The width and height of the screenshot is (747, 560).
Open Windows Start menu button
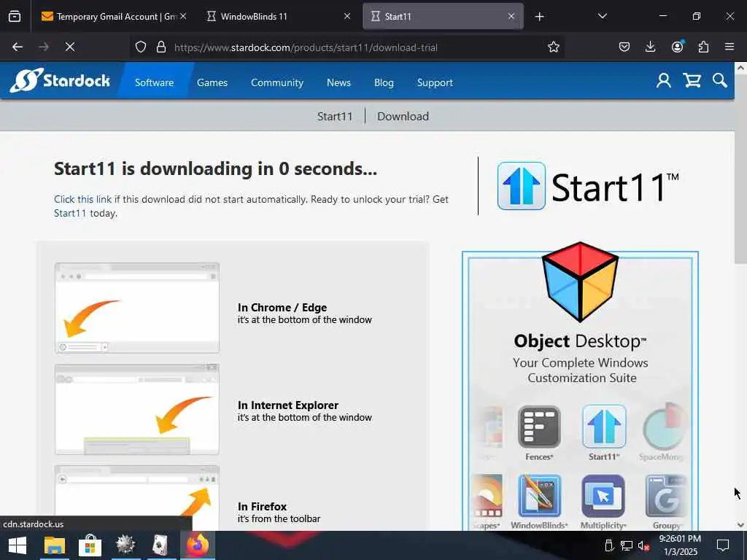18,545
